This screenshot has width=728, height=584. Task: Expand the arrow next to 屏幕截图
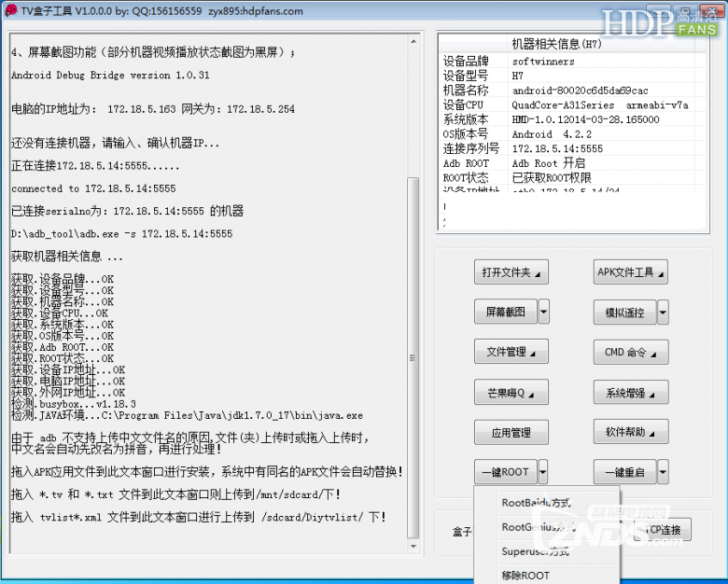(x=543, y=312)
